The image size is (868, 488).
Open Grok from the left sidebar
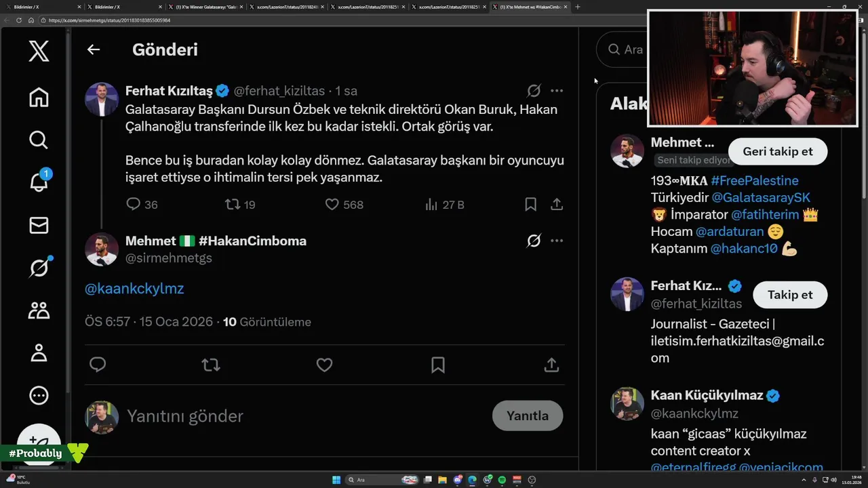click(x=39, y=268)
